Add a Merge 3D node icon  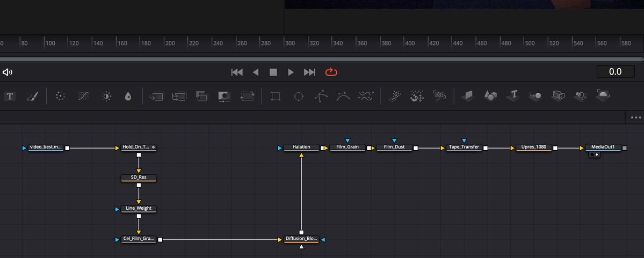click(535, 97)
